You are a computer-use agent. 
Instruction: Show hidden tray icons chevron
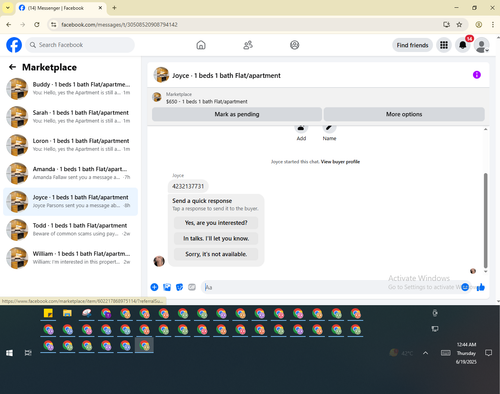[x=426, y=353]
